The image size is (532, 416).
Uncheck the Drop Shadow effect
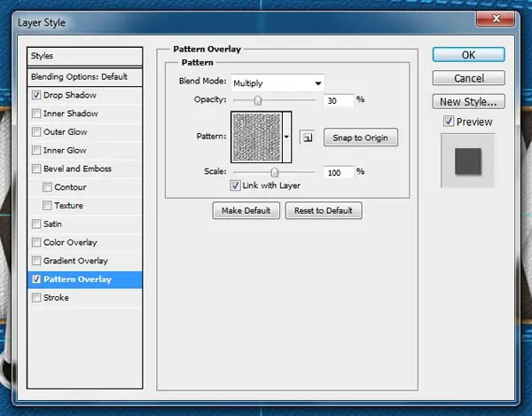(36, 95)
